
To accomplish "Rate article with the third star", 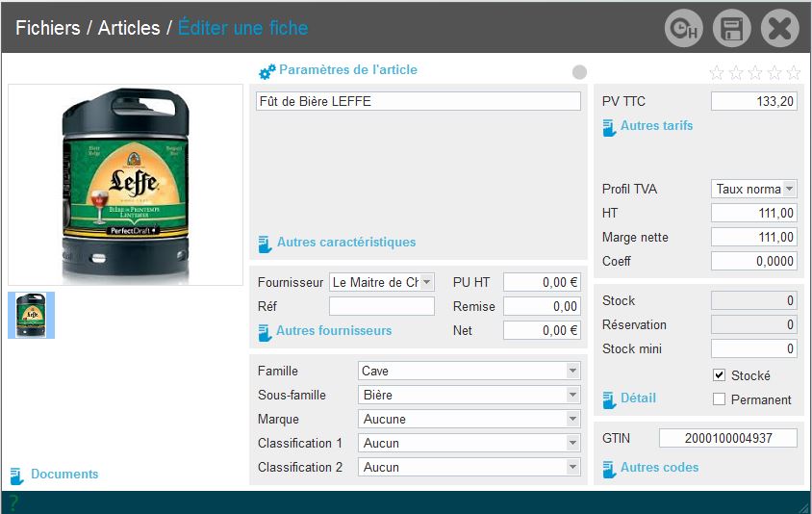I will point(755,72).
